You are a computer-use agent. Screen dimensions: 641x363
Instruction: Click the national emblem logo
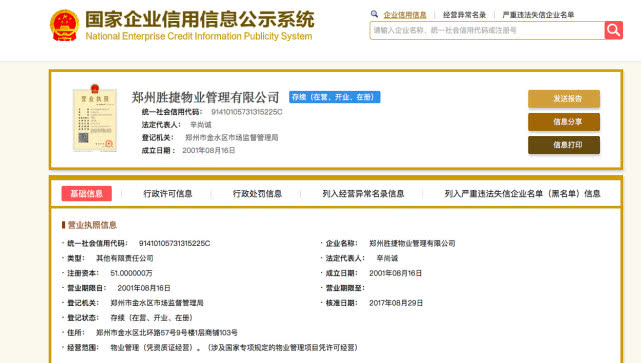click(x=64, y=25)
